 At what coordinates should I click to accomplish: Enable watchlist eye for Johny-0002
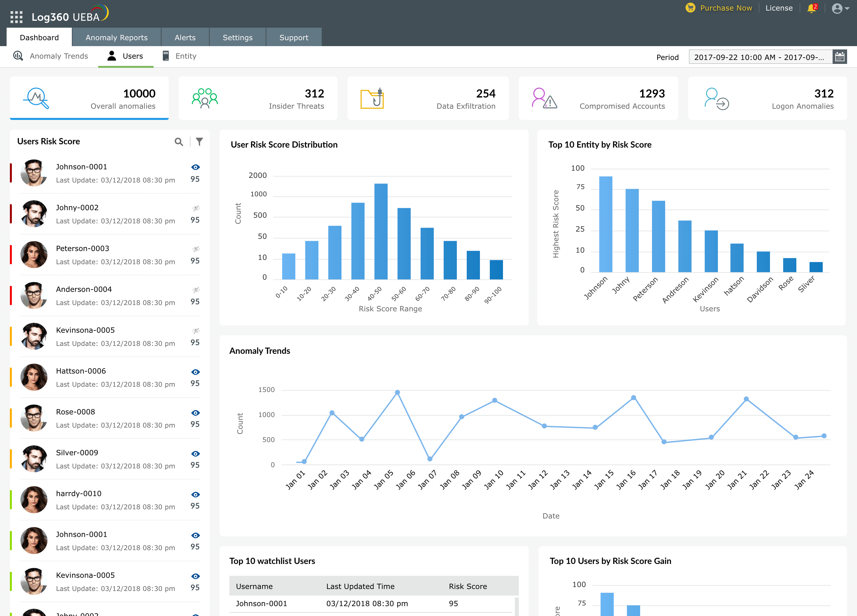(196, 208)
